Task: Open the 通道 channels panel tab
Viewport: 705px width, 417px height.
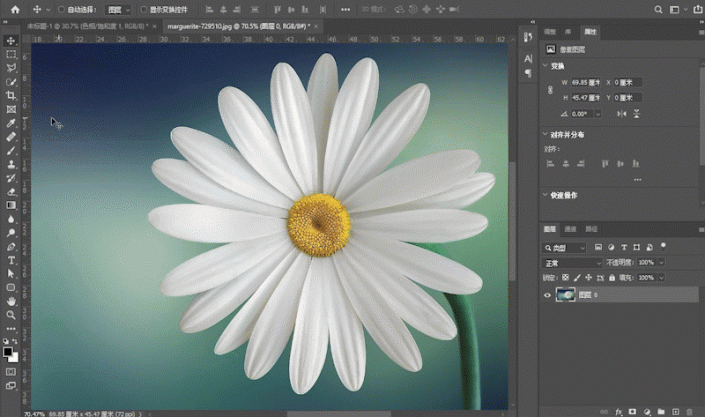Action: click(568, 229)
